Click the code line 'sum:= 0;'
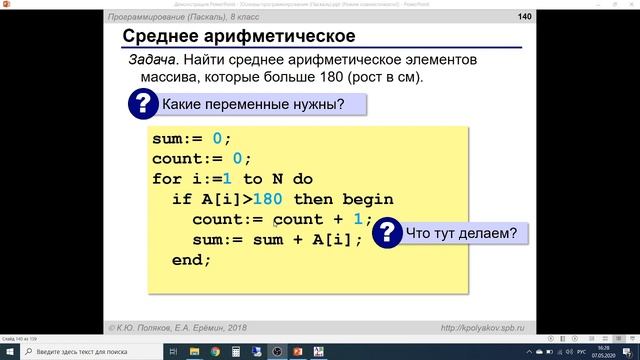The height and width of the screenshot is (360, 640). 191,138
